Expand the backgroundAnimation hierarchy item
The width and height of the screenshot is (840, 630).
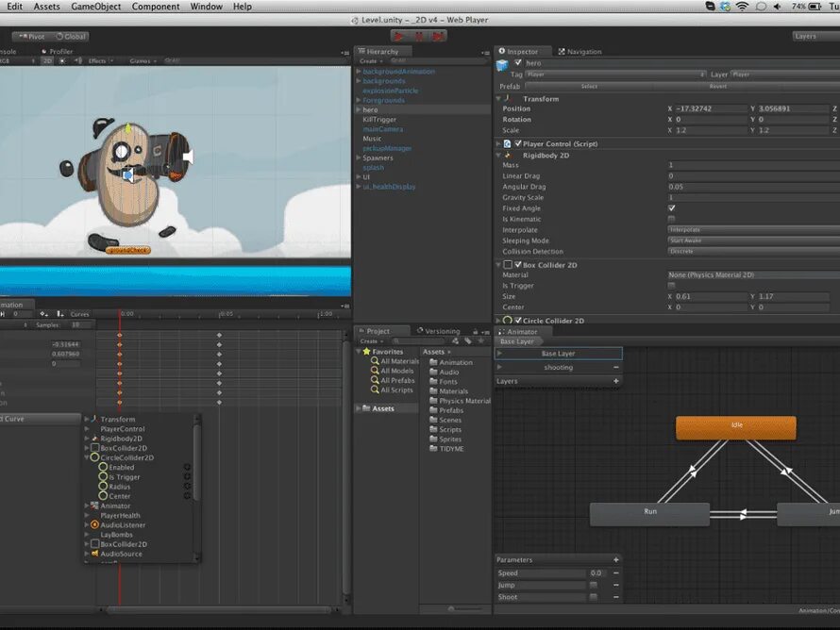tap(359, 71)
